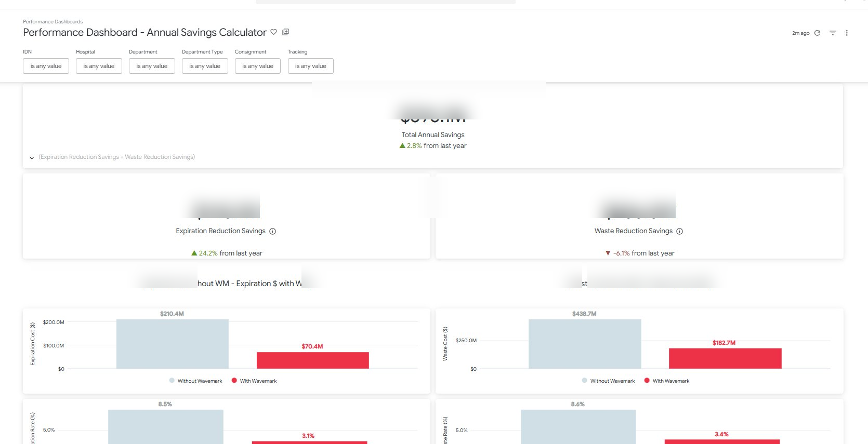
Task: Select the $182.7M waste cost bar
Action: [725, 358]
